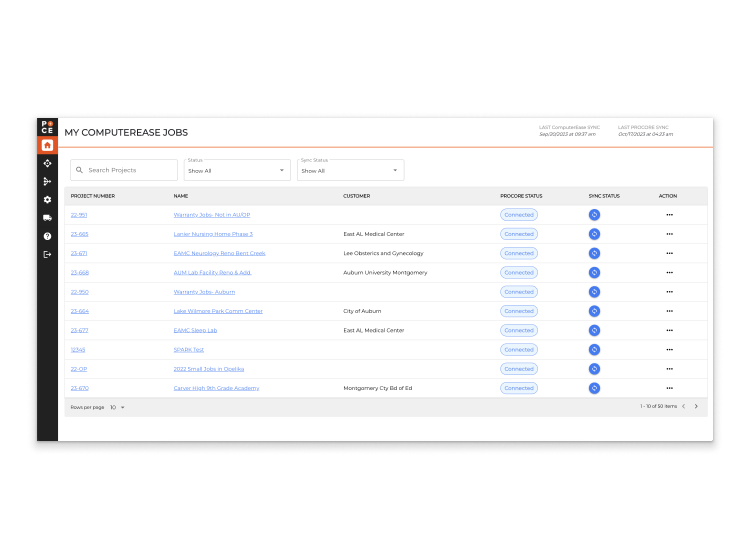The width and height of the screenshot is (750, 560).
Task: Click the Name column header
Action: pyautogui.click(x=181, y=196)
